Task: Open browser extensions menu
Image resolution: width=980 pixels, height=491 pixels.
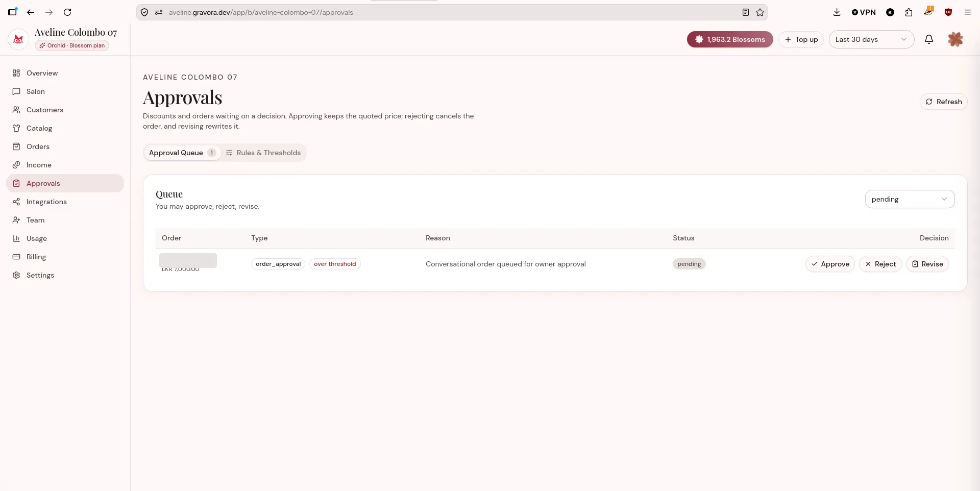Action: click(909, 12)
